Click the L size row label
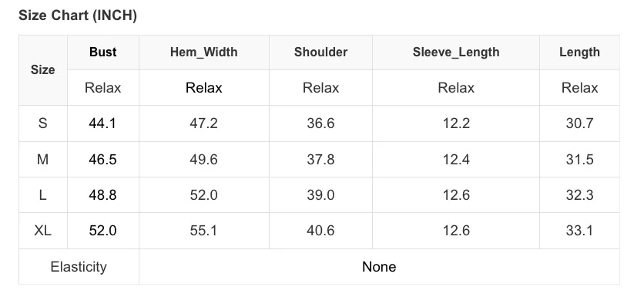 tap(42, 195)
